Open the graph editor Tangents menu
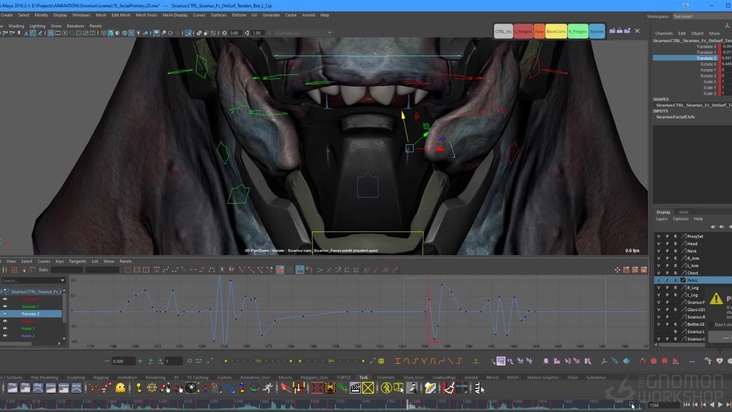The image size is (732, 412). pos(77,261)
